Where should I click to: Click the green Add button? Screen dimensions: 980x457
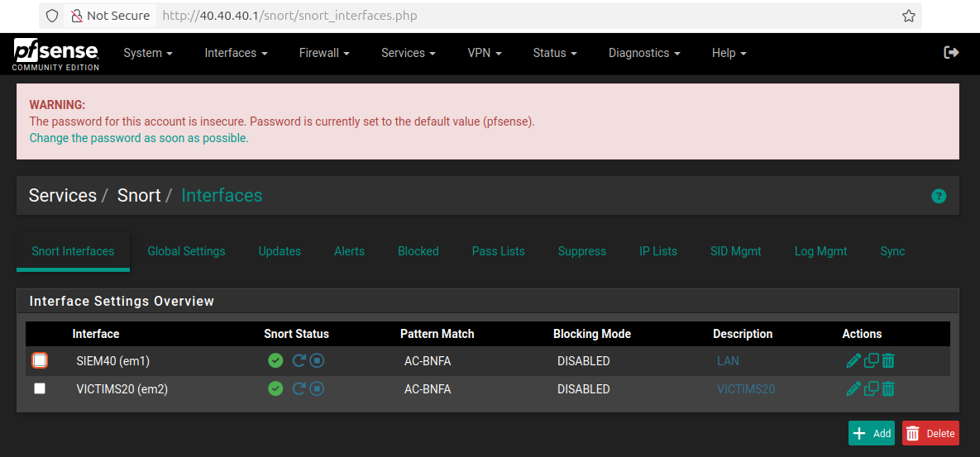[x=871, y=433]
